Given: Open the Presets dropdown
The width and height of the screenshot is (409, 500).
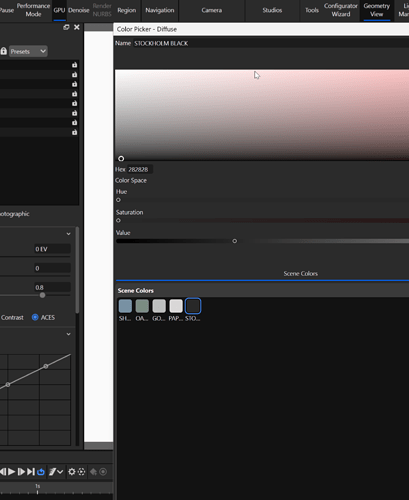Looking at the screenshot, I should click(x=28, y=51).
